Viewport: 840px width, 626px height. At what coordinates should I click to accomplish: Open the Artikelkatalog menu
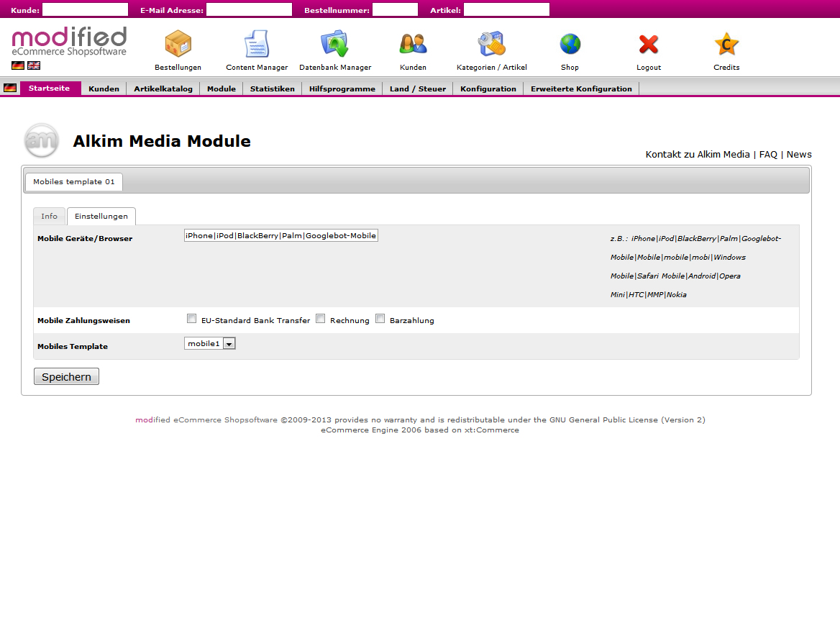click(x=163, y=89)
